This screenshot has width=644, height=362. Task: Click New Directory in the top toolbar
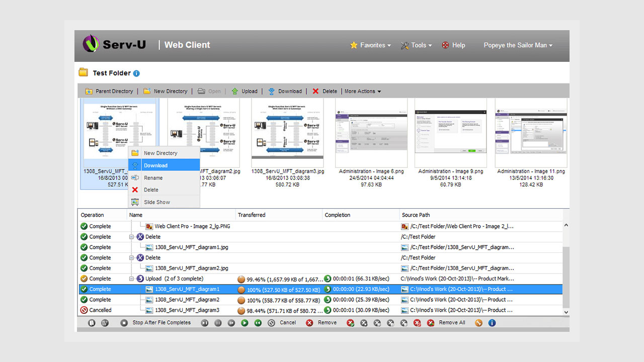165,92
